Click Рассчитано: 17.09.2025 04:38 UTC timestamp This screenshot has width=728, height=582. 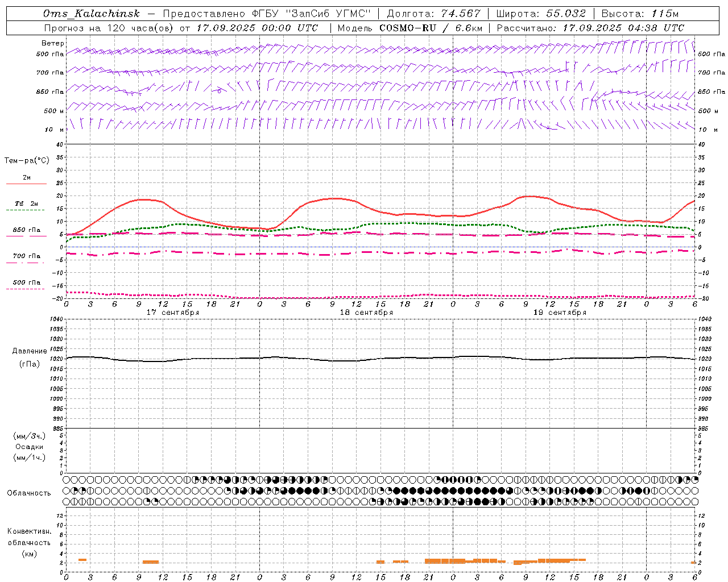tap(590, 28)
